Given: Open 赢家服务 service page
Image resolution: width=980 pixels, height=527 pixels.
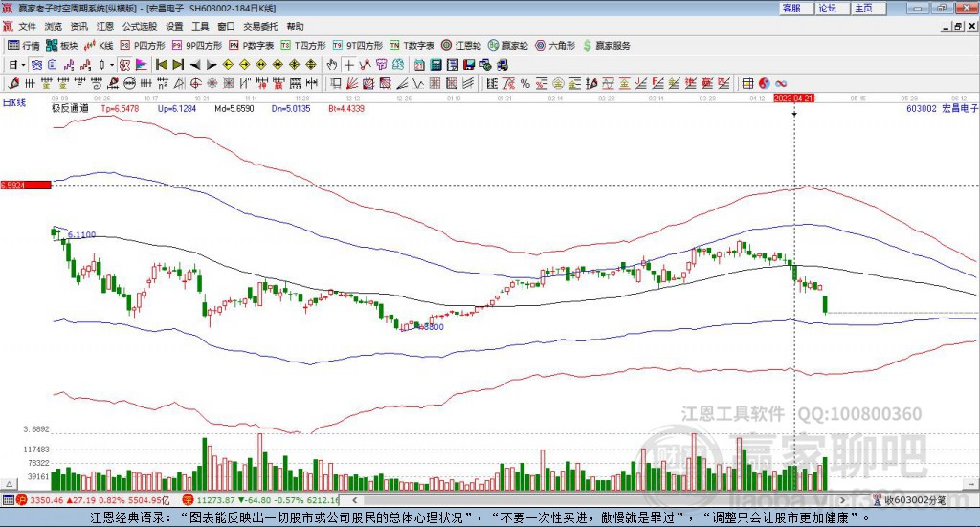Looking at the screenshot, I should pos(606,46).
